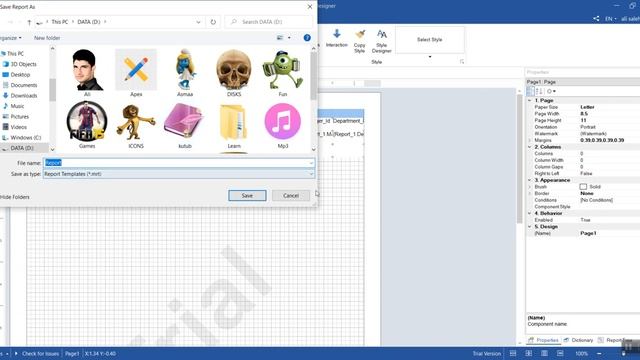
Task: Click the Save button
Action: tap(247, 196)
